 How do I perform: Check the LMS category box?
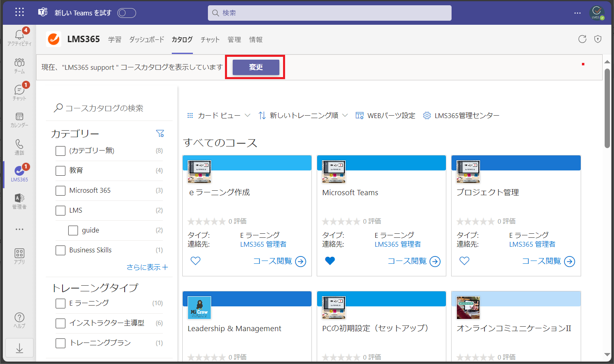pos(61,211)
